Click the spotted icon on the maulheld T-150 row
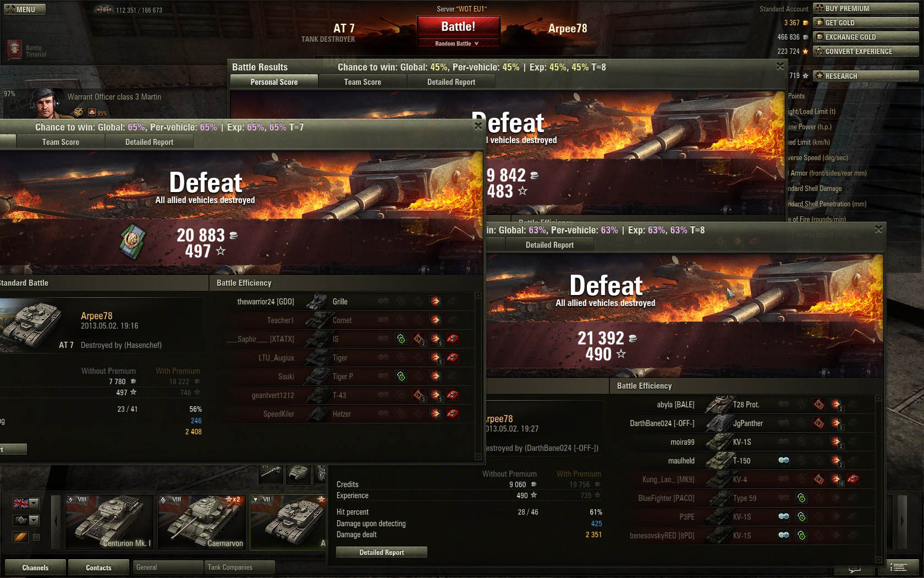Viewport: 924px width, 578px height. click(x=784, y=460)
